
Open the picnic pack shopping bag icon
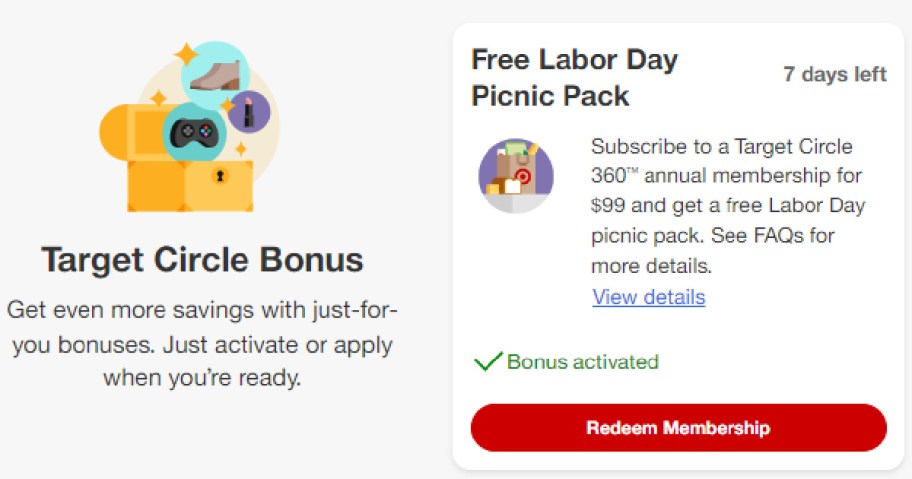pos(516,175)
